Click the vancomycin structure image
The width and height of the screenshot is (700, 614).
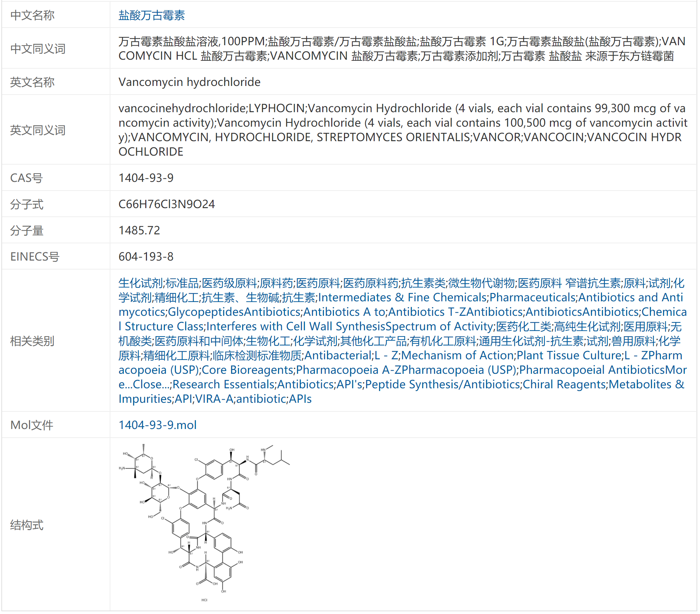click(204, 523)
